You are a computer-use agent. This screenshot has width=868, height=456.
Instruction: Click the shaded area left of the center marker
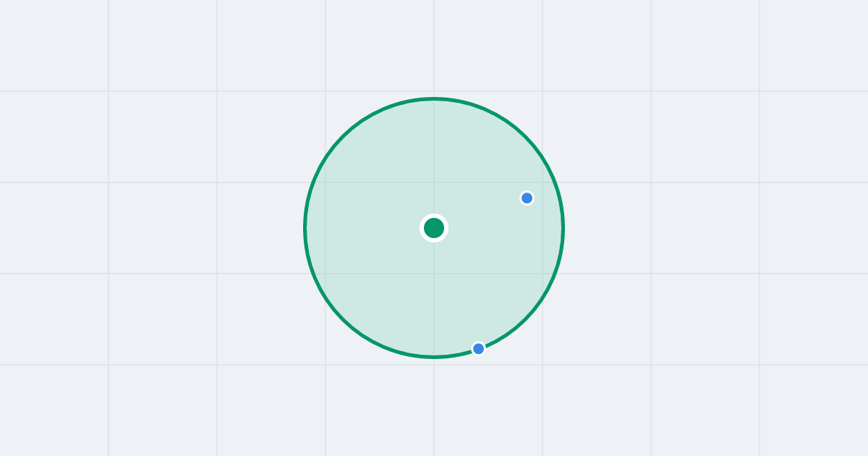coord(362,228)
